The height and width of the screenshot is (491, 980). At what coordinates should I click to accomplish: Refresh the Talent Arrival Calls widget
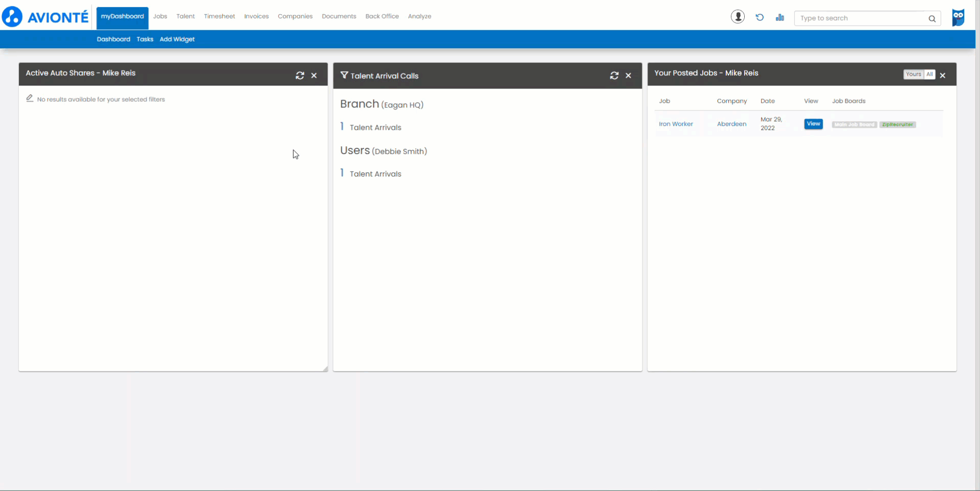[614, 75]
